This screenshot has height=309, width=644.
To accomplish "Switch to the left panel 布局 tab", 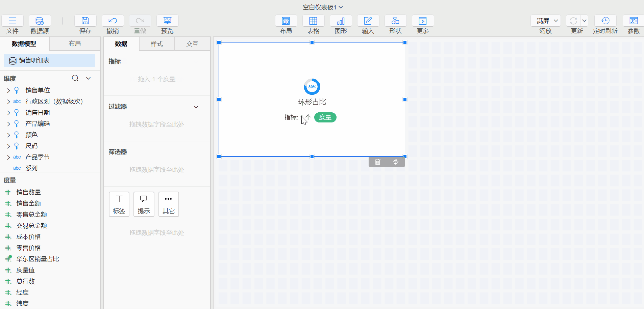I will point(75,44).
